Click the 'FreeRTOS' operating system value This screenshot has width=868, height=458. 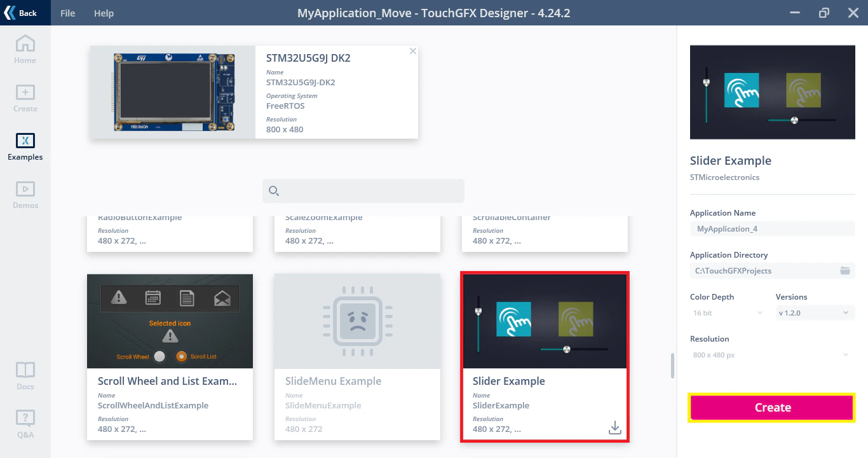point(285,106)
